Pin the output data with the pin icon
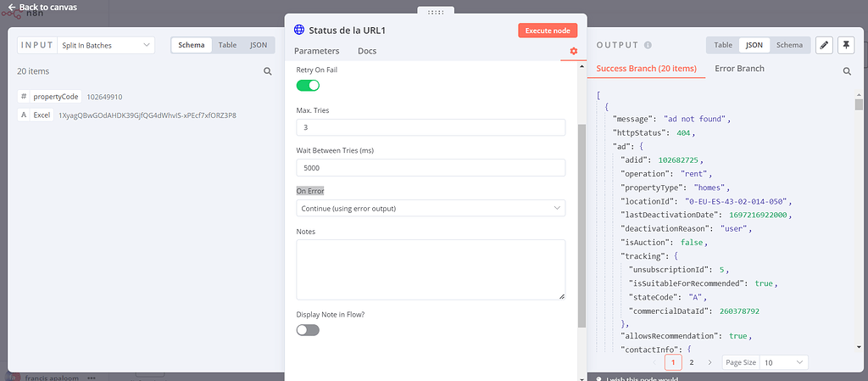Image resolution: width=868 pixels, height=381 pixels. 846,45
